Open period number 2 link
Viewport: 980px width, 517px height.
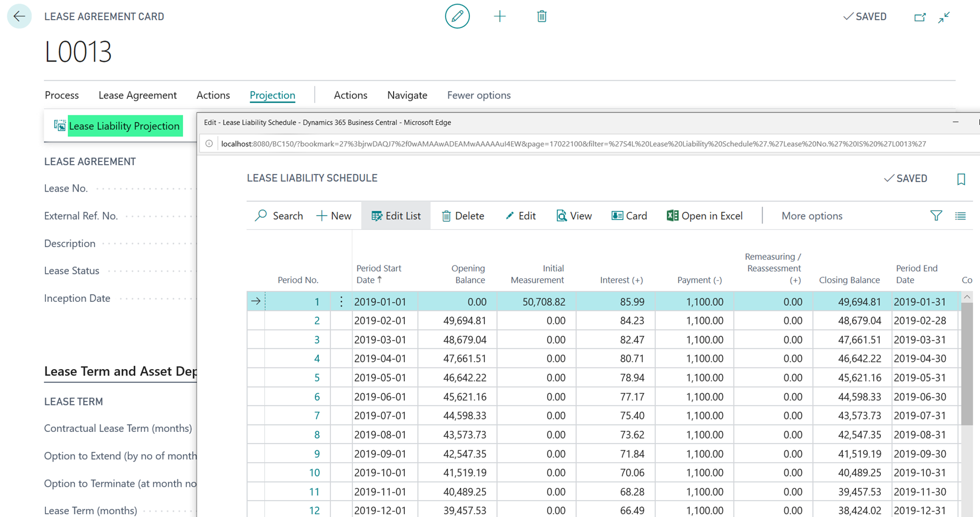point(316,320)
